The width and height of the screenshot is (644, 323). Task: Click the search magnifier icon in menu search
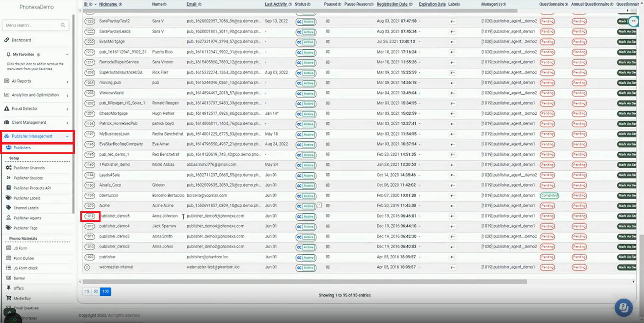click(x=63, y=25)
